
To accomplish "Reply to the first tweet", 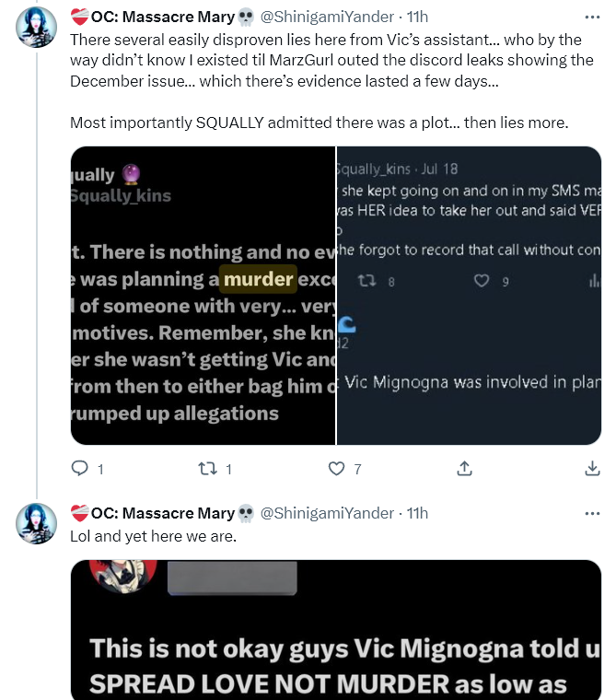I will [79, 469].
